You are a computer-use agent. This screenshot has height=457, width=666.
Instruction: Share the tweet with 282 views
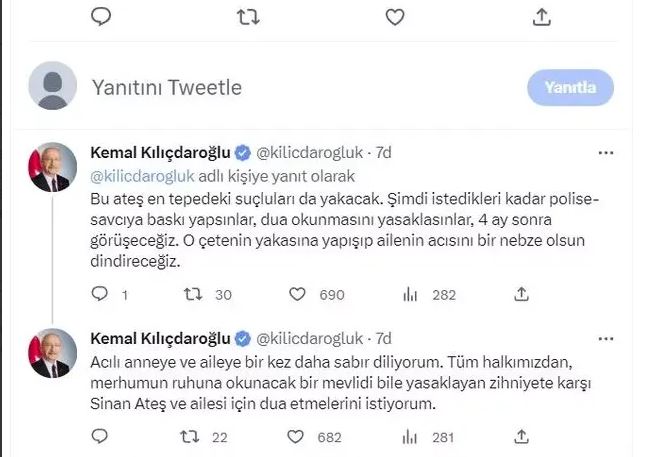521,295
